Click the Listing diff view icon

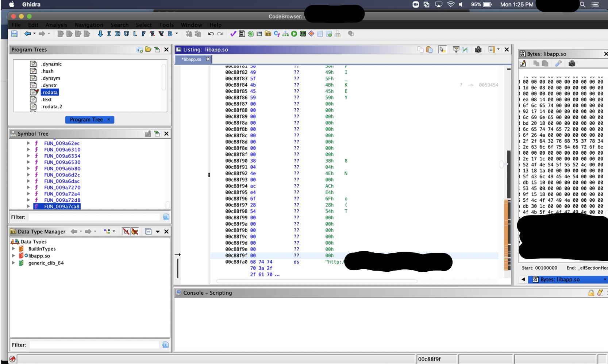(x=465, y=49)
